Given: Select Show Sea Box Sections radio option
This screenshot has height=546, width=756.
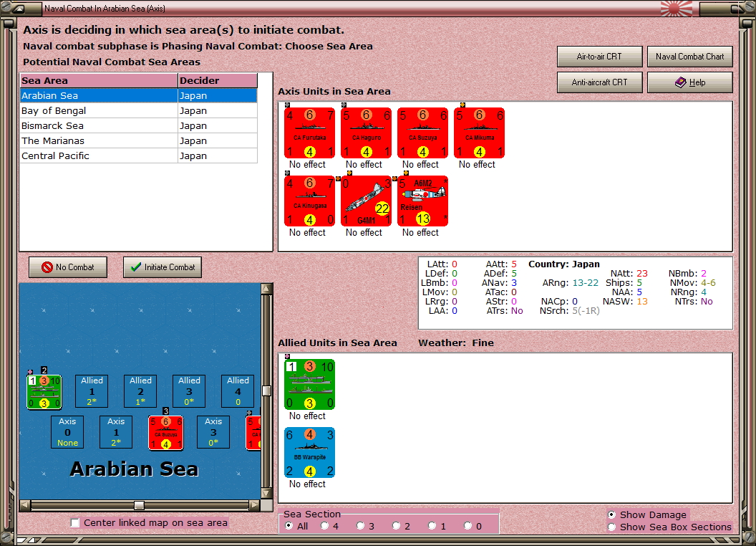Looking at the screenshot, I should click(612, 527).
